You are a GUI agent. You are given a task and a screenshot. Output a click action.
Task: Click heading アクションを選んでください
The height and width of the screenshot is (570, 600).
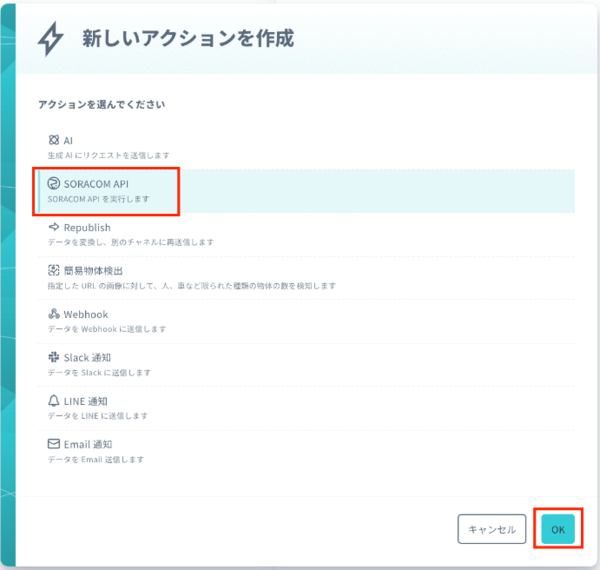pos(101,104)
